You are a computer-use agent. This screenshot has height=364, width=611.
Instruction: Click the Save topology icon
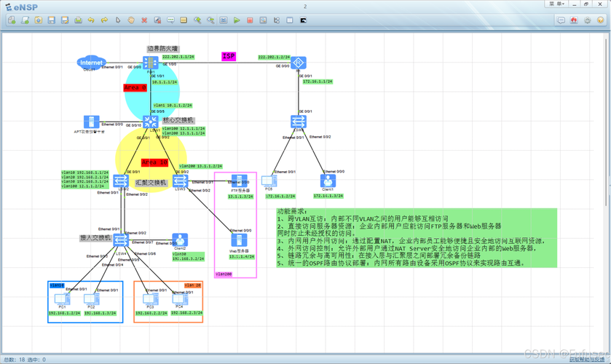pos(52,20)
